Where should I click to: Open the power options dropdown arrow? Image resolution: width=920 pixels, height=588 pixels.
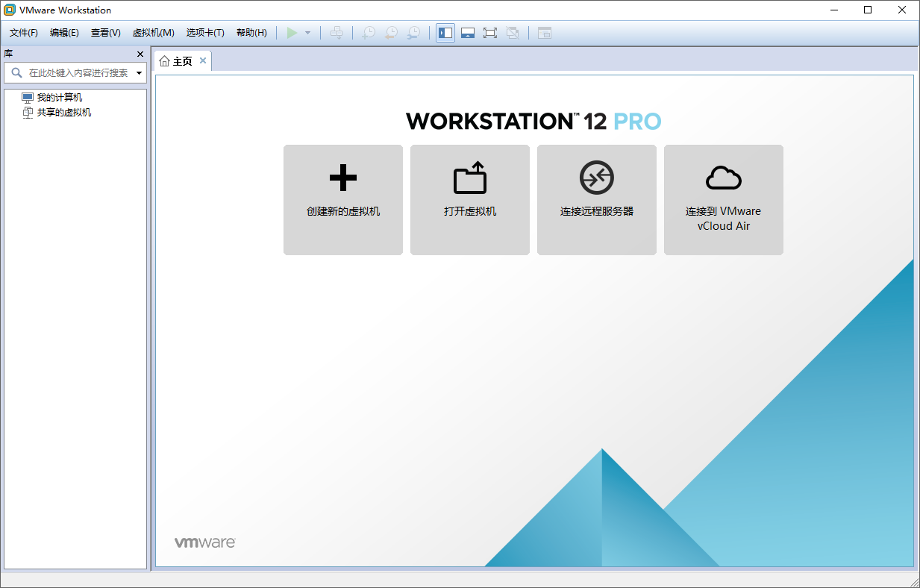[x=306, y=32]
